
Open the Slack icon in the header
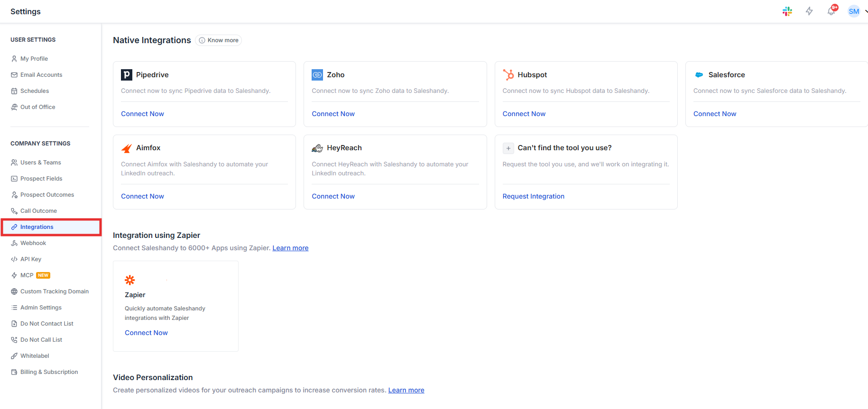[787, 11]
